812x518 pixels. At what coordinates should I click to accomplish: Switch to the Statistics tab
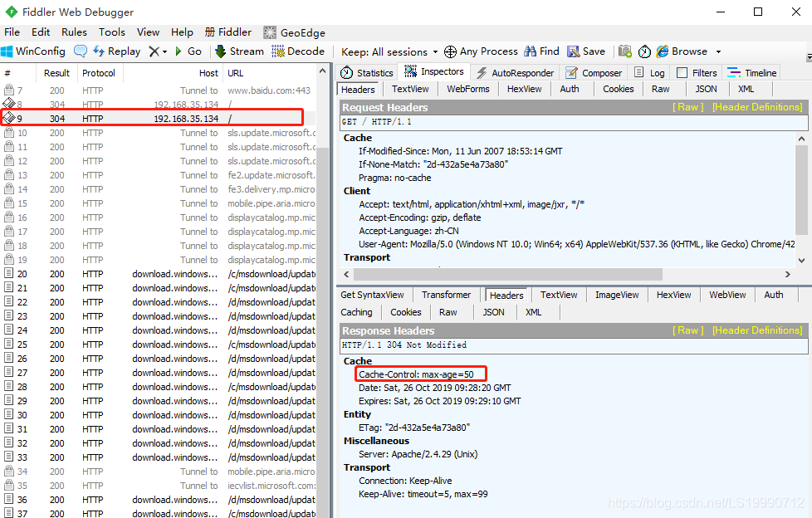367,73
